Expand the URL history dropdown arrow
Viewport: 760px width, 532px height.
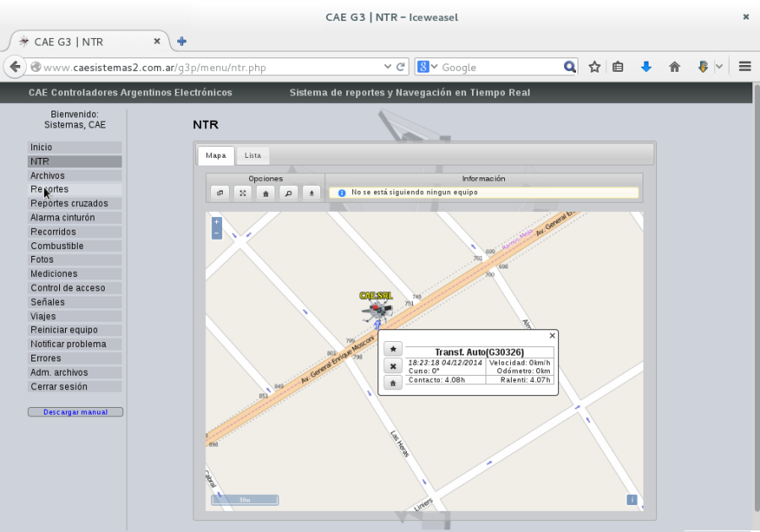coord(388,67)
